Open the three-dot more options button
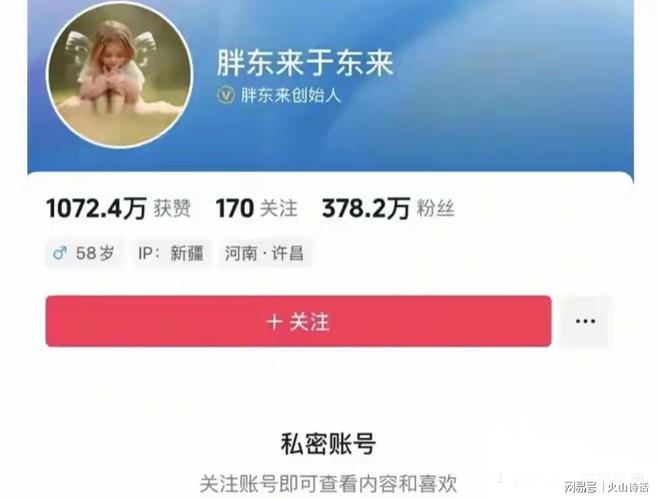 (x=585, y=321)
